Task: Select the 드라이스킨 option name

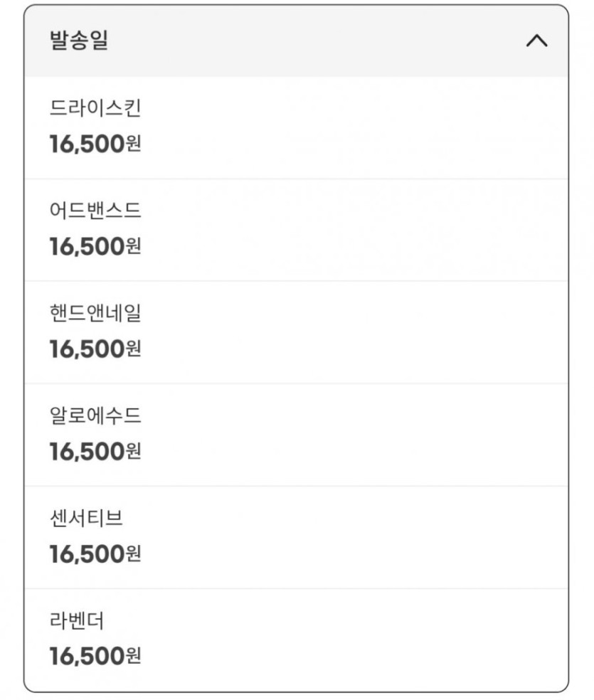Action: 95,108
